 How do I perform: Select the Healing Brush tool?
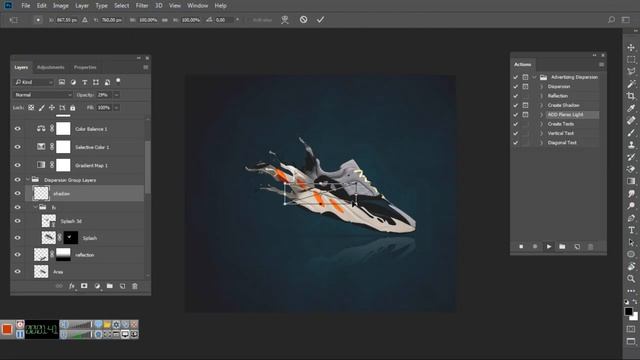631,120
